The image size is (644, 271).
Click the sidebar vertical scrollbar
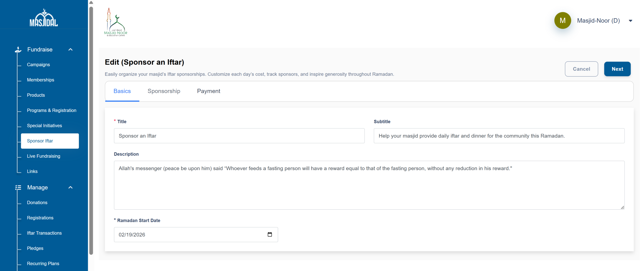[x=91, y=130]
